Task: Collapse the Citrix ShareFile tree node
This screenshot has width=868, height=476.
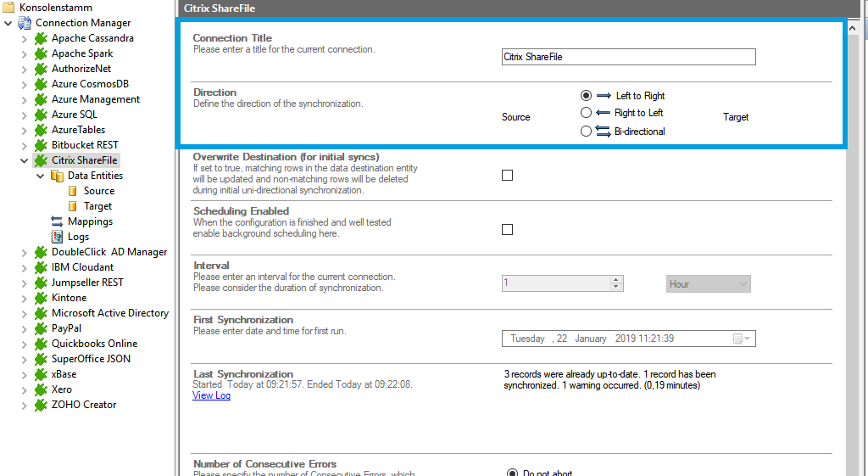Action: (24, 160)
